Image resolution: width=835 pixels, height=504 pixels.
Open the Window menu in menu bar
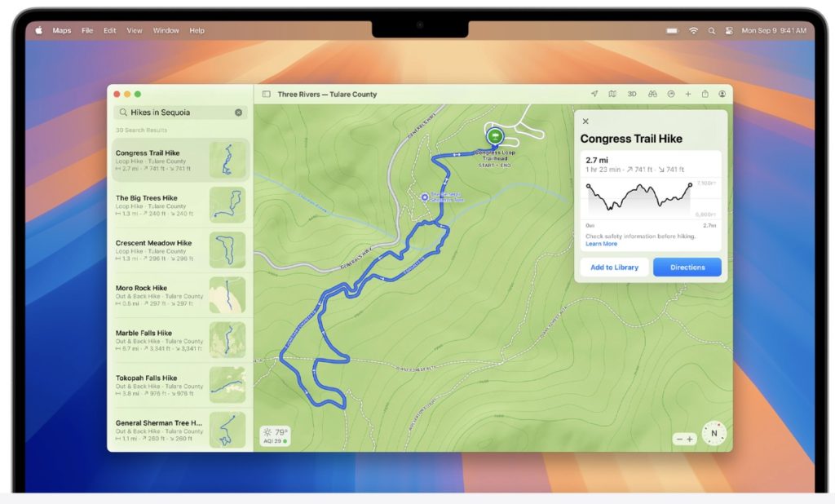click(x=166, y=31)
